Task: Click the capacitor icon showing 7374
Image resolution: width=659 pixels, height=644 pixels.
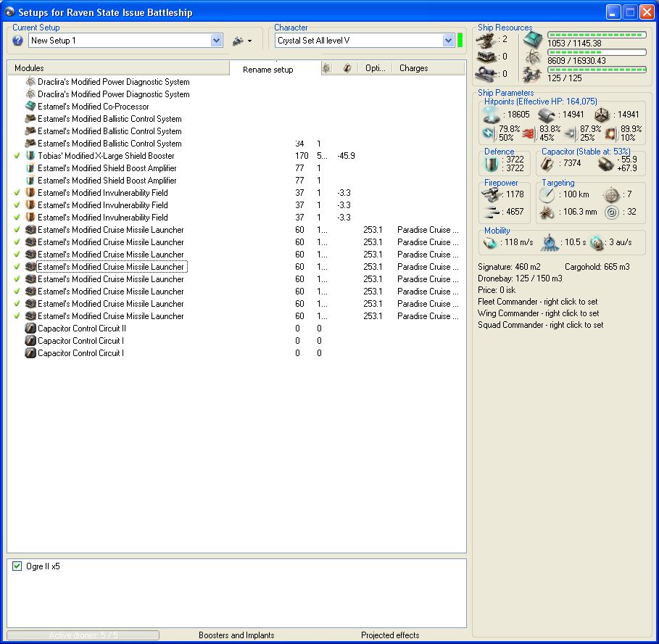Action: (x=547, y=164)
